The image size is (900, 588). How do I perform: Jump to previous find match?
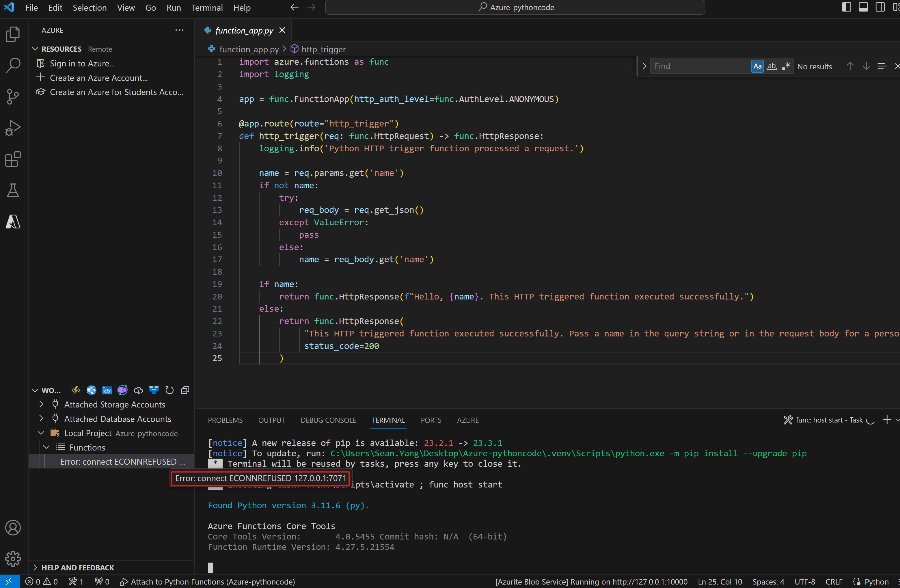[x=850, y=66]
